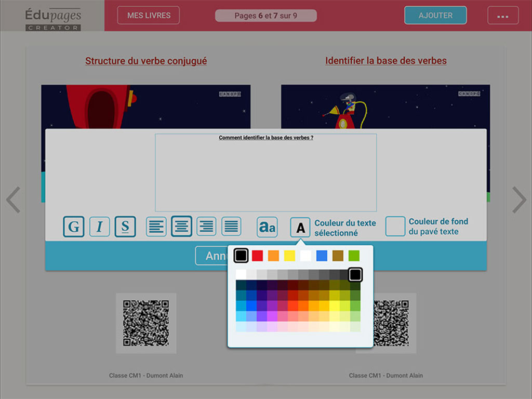The height and width of the screenshot is (399, 532).
Task: Align text to the left
Action: 156,227
